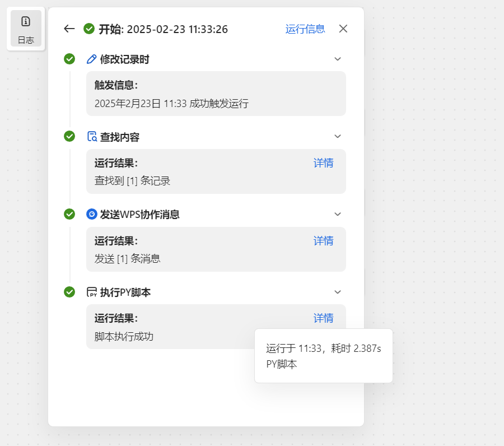Screen dimensions: 504x446
Task: View 详情 for 执行PY脚本 result
Action: coord(323,318)
